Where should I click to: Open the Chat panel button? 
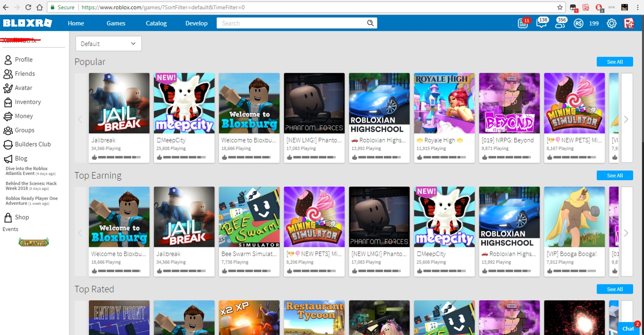(x=629, y=328)
